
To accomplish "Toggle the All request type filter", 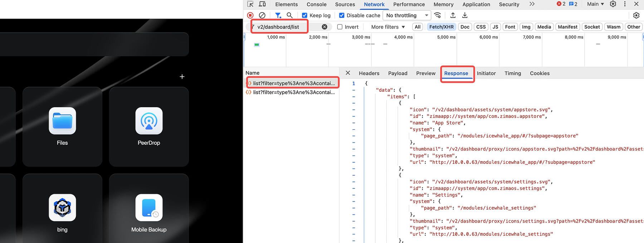I will tap(418, 27).
